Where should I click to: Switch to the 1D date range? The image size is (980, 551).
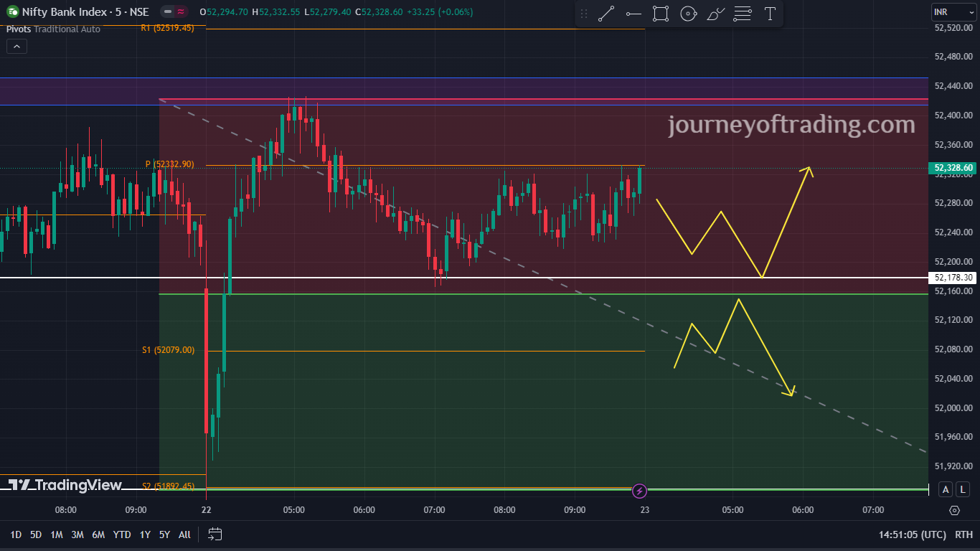(15, 534)
